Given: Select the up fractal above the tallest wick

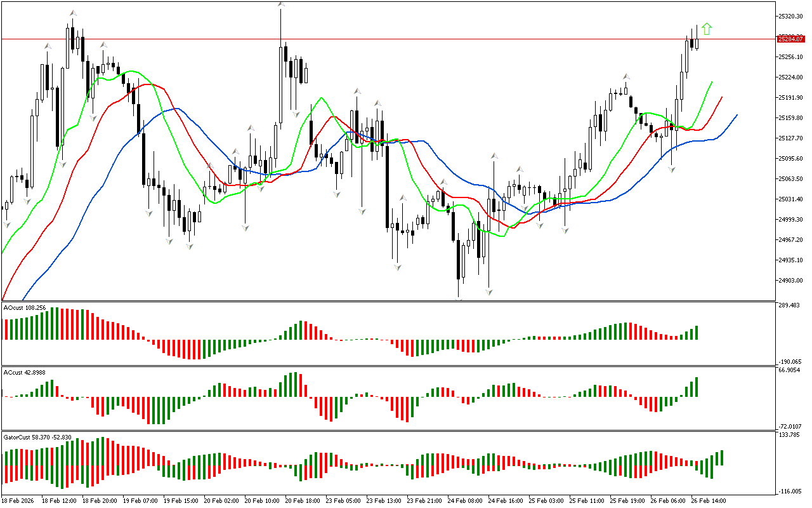Looking at the screenshot, I should tap(281, 5).
